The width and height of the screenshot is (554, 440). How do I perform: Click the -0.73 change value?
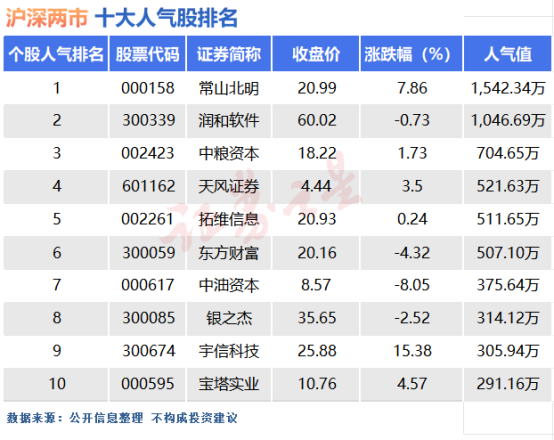click(x=412, y=121)
